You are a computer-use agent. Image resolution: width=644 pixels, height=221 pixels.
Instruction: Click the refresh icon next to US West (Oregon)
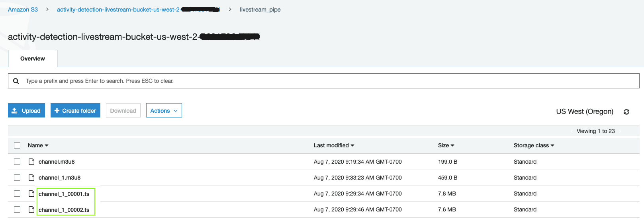click(626, 112)
